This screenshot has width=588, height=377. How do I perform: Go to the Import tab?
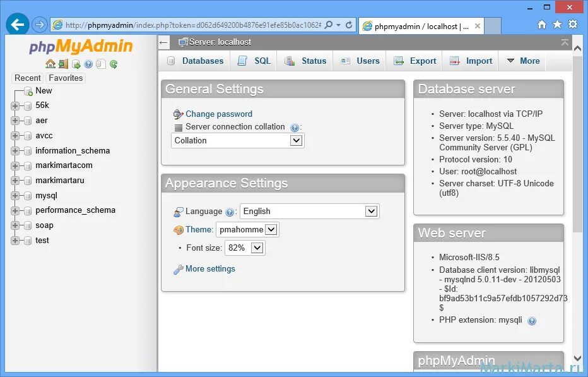pos(471,61)
